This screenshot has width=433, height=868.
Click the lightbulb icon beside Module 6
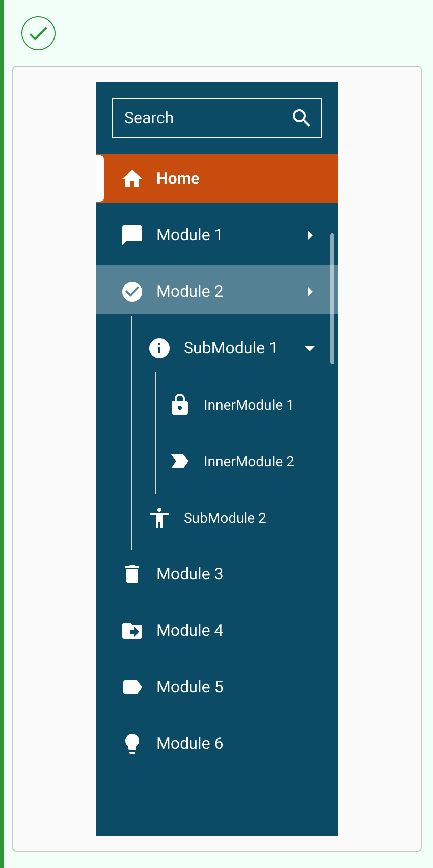132,743
